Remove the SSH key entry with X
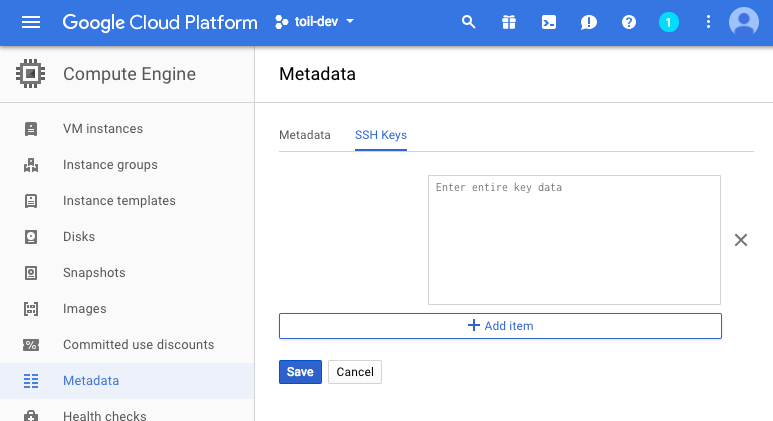Screen dimensions: 773x421 tap(741, 240)
